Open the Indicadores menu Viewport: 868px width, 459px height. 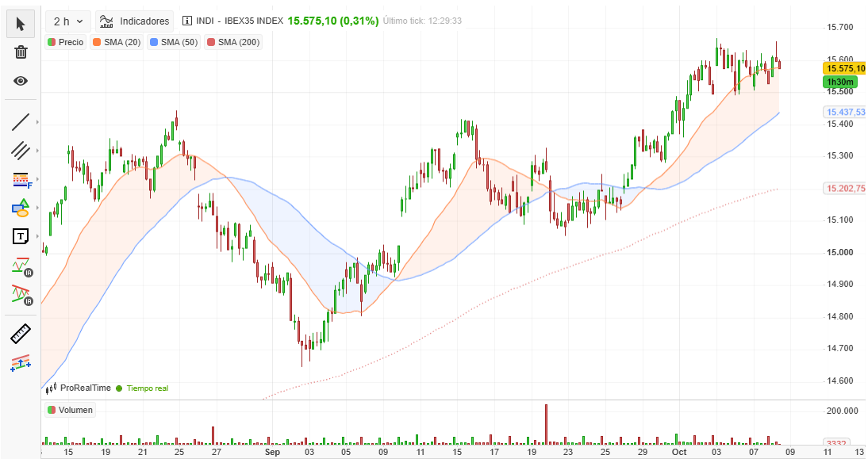click(x=134, y=21)
